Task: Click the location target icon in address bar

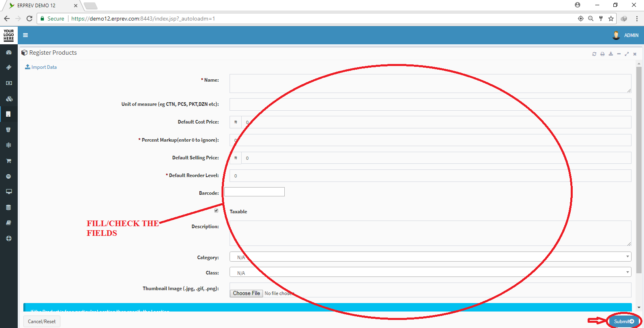Action: pyautogui.click(x=581, y=19)
